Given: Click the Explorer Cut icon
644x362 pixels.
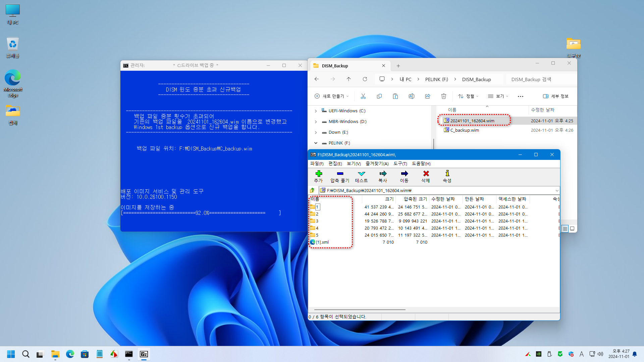Looking at the screenshot, I should tap(363, 96).
